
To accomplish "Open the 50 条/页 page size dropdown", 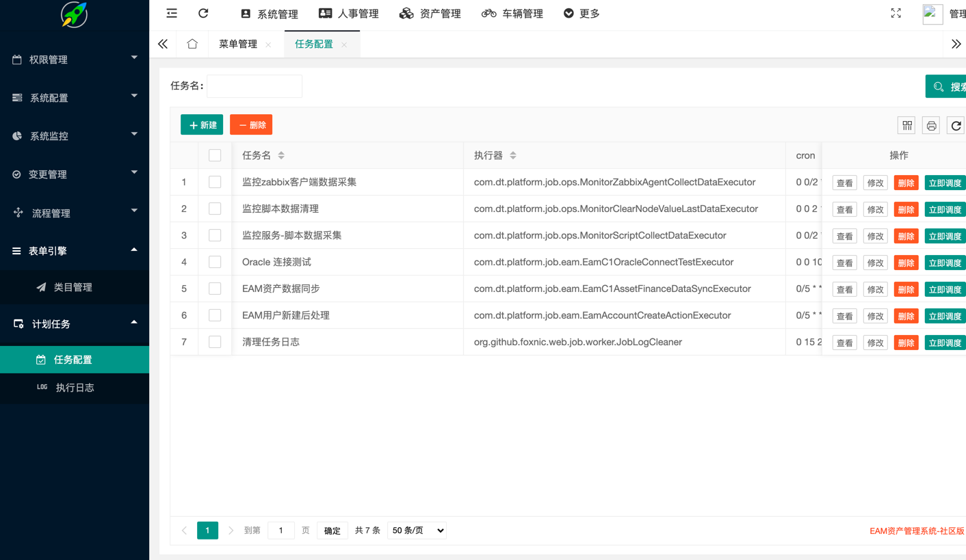I will (417, 531).
